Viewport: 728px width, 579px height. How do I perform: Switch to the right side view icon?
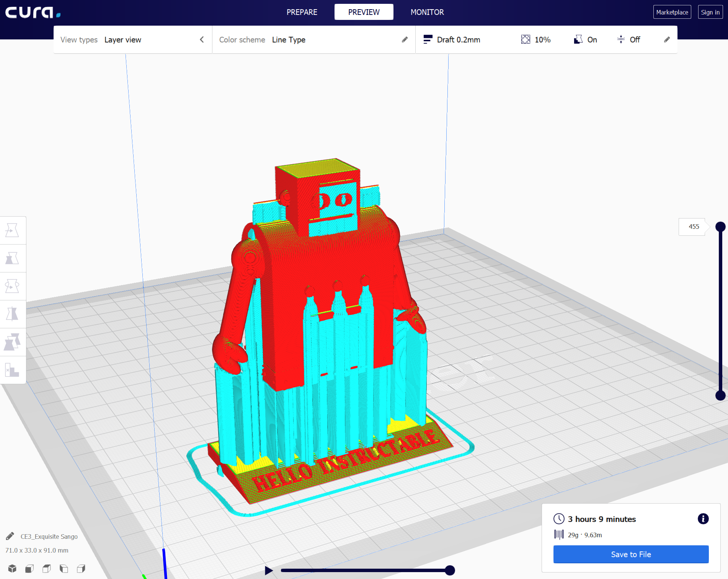pyautogui.click(x=81, y=569)
